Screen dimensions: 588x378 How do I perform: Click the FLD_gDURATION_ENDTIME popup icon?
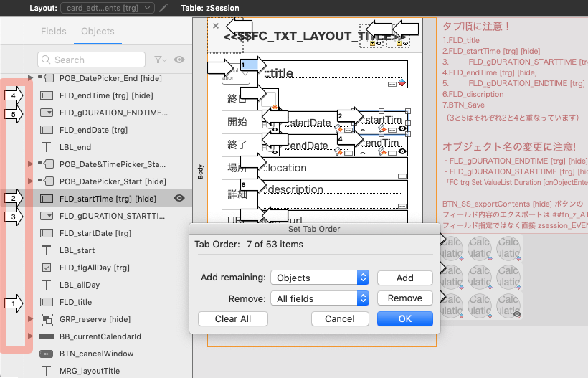tap(47, 113)
